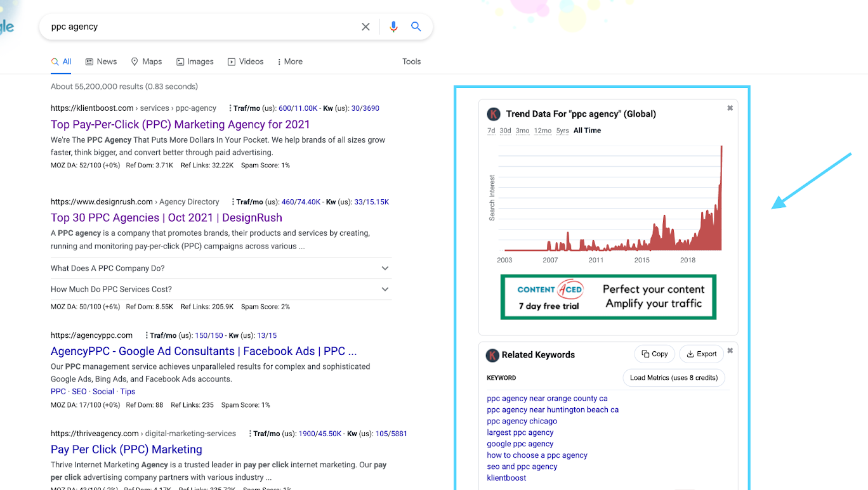Click the Keywords Everywhere logo in Related Keywords
Screen dimensions: 868x490
[x=492, y=355]
